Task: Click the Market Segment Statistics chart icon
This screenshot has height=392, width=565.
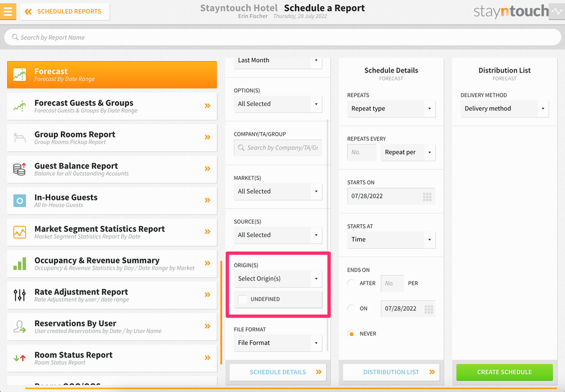Action: pyautogui.click(x=20, y=232)
